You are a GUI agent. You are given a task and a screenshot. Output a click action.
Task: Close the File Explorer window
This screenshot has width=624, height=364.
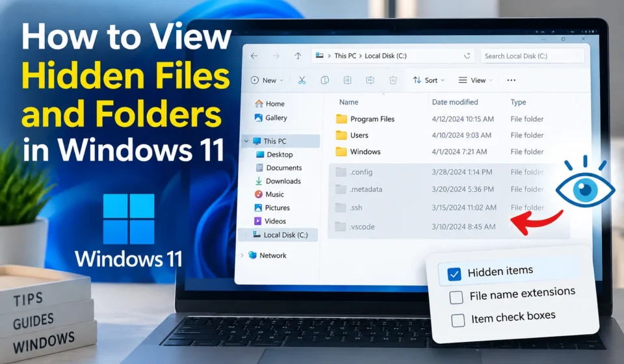pos(583,39)
